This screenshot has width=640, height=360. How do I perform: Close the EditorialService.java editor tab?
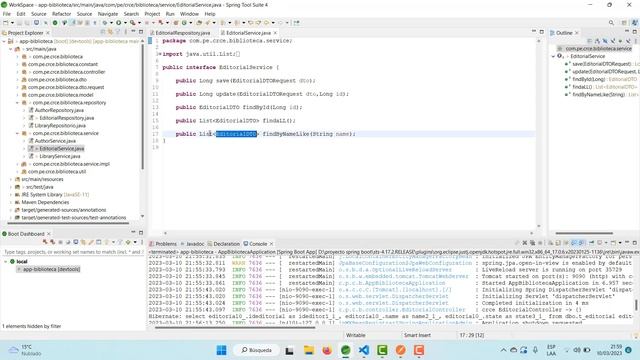[x=275, y=33]
